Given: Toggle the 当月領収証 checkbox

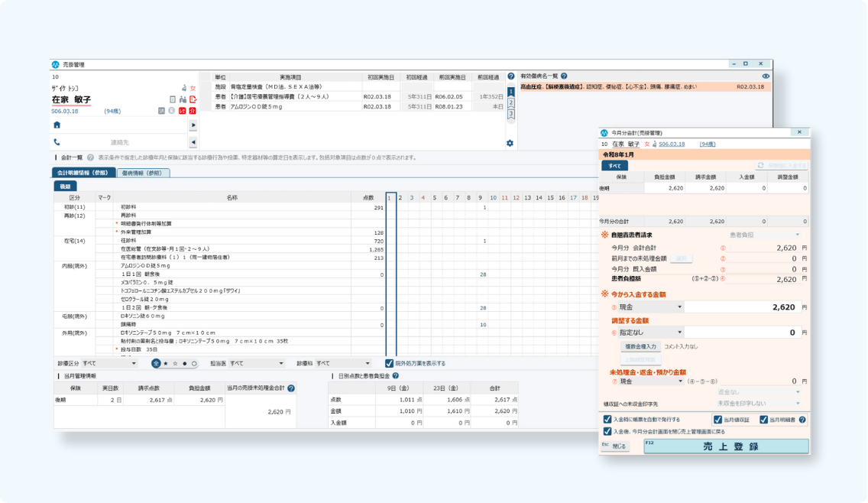Looking at the screenshot, I should [x=717, y=420].
